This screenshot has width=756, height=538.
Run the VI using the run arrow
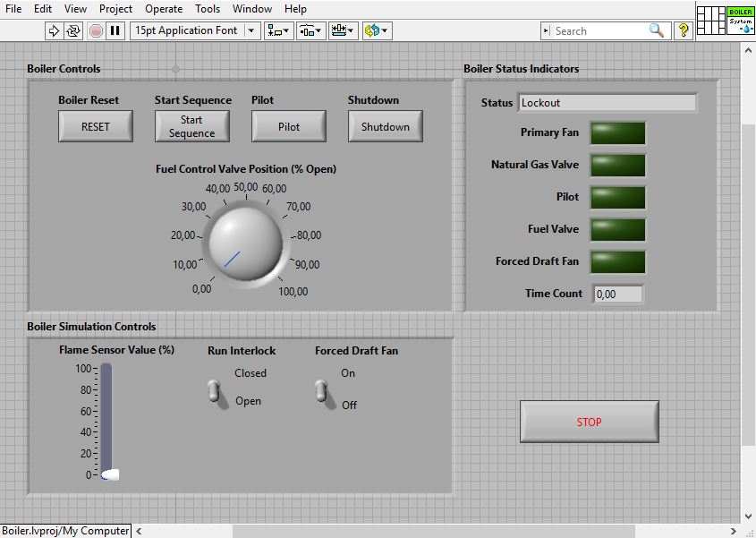pyautogui.click(x=53, y=30)
